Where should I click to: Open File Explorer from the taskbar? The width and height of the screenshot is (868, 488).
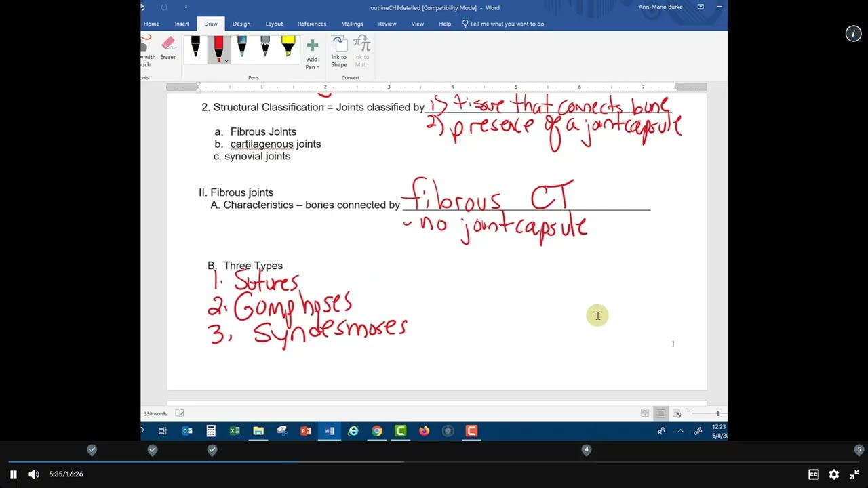pos(258,431)
